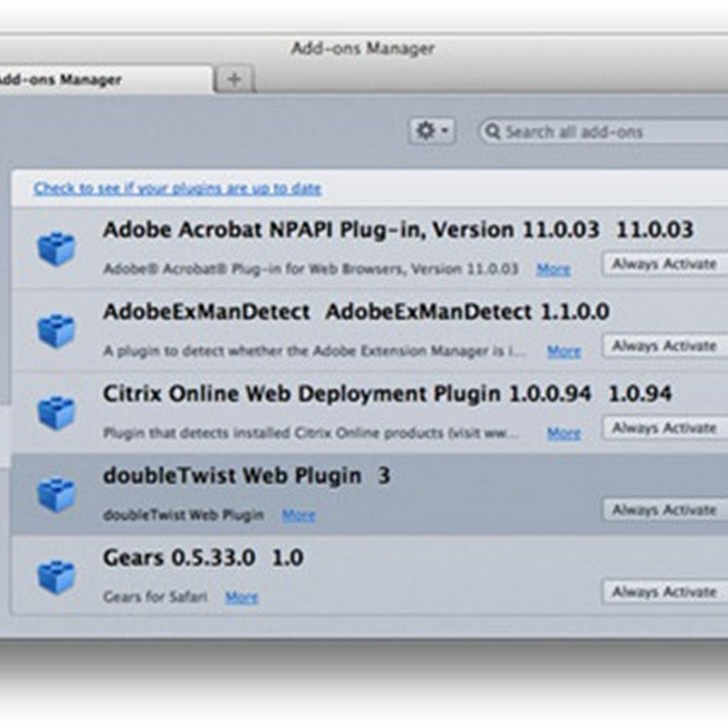Select Citrix Online Web Deployment Plugin title

(388, 394)
